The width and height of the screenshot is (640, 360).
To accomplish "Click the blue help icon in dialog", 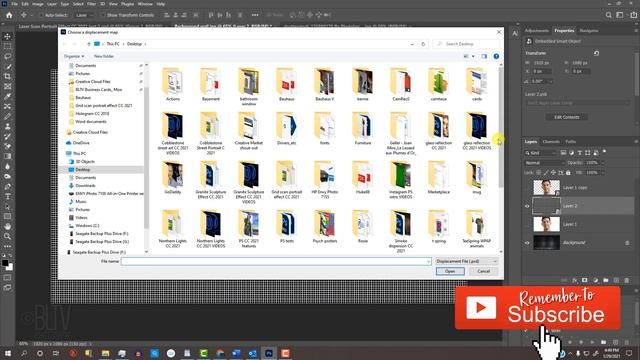I will [x=496, y=56].
